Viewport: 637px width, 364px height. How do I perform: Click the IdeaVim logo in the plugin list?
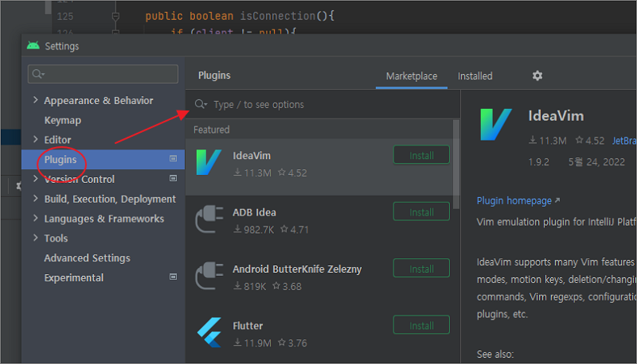point(208,162)
